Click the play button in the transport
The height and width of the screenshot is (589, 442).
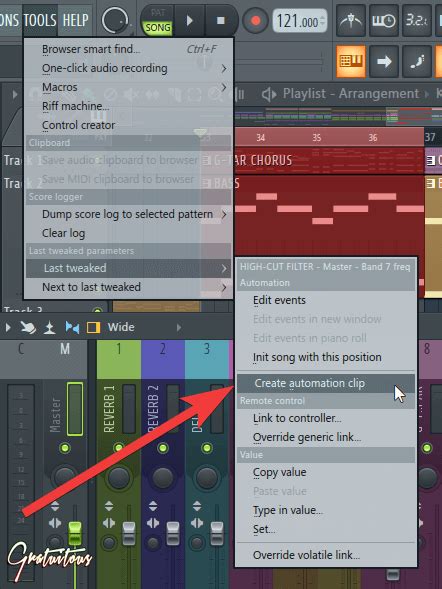click(x=190, y=20)
